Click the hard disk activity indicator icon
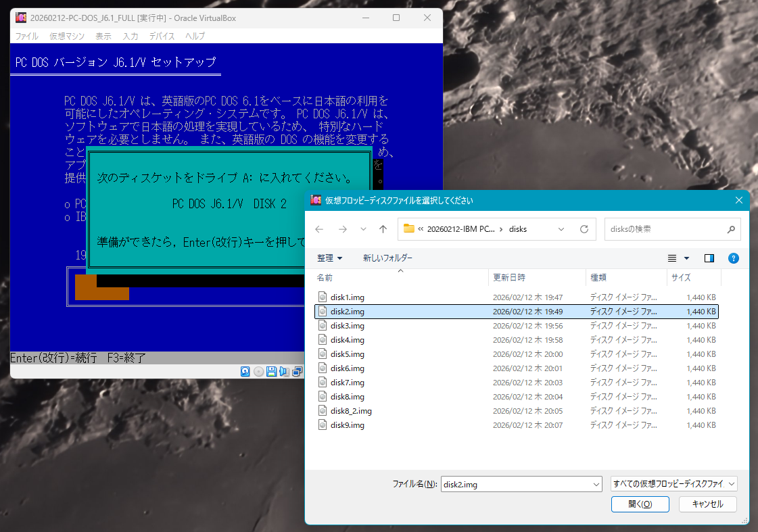 coord(245,371)
